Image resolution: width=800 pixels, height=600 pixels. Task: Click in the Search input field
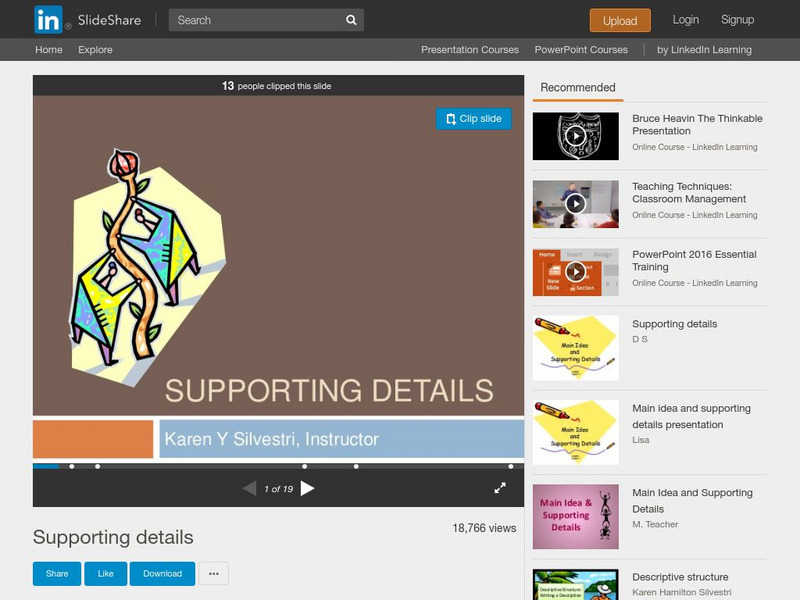[x=258, y=20]
